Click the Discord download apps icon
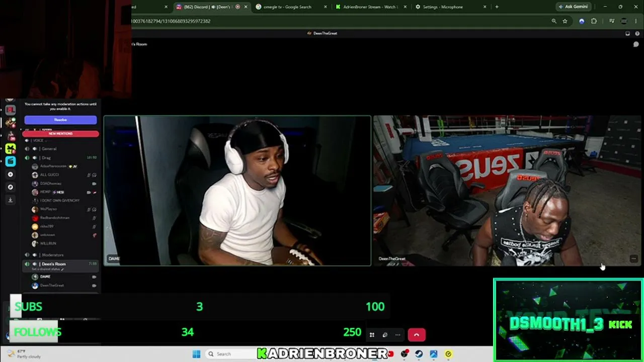This screenshot has width=644, height=362. [x=11, y=200]
